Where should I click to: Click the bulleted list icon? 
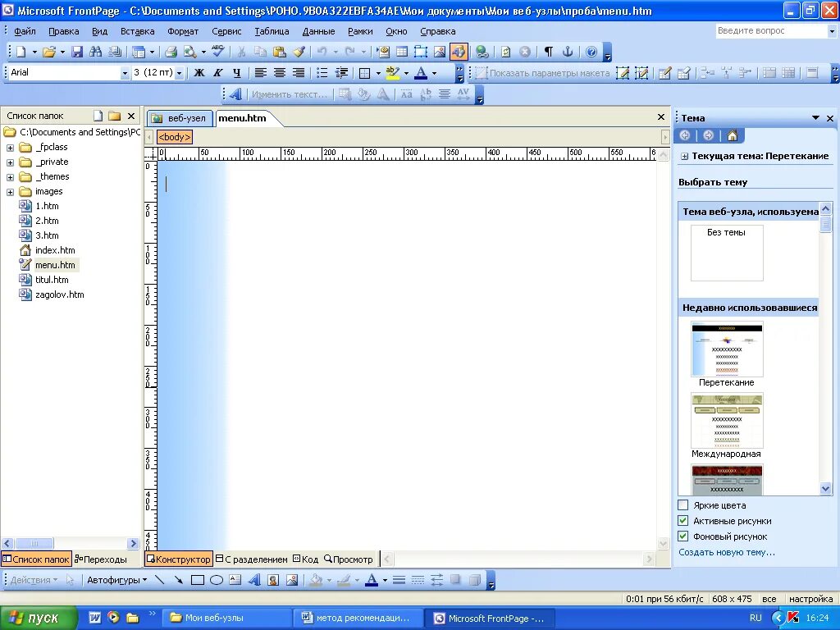click(x=322, y=73)
